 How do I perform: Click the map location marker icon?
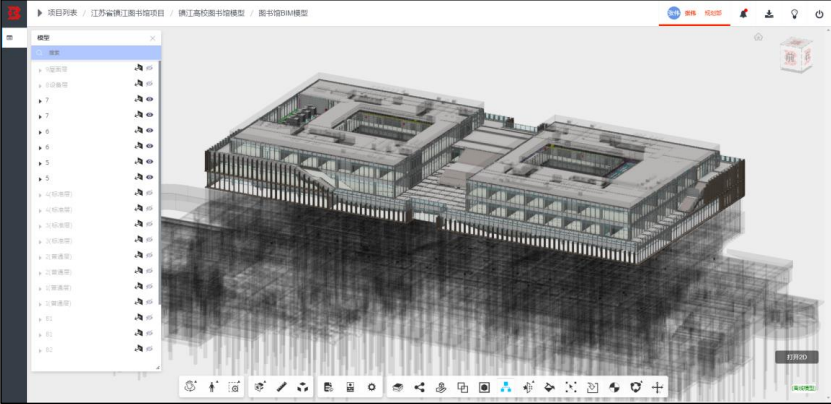[x=441, y=388]
